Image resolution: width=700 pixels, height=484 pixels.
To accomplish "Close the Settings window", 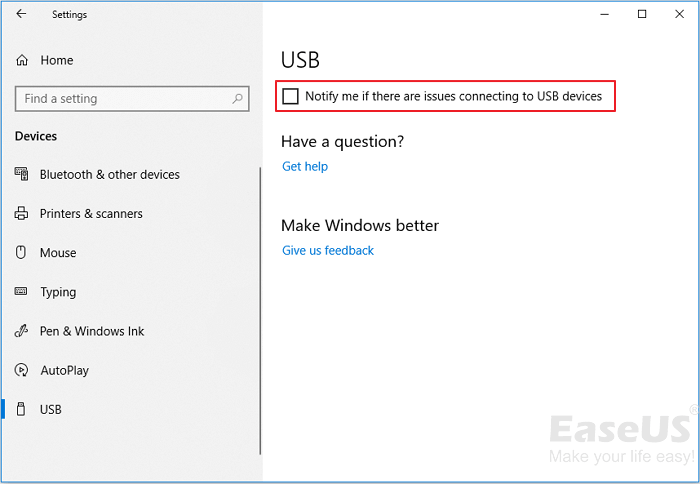I will [679, 14].
